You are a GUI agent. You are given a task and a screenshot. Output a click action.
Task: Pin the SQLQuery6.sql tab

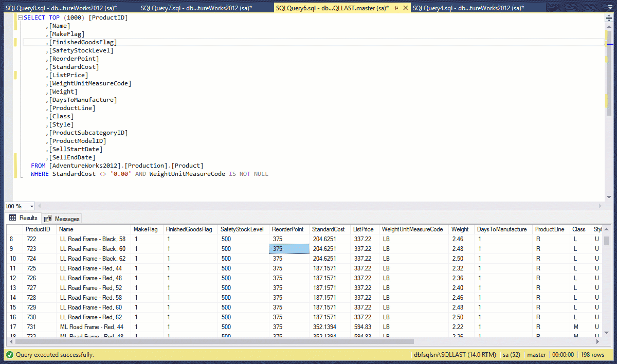[x=396, y=8]
